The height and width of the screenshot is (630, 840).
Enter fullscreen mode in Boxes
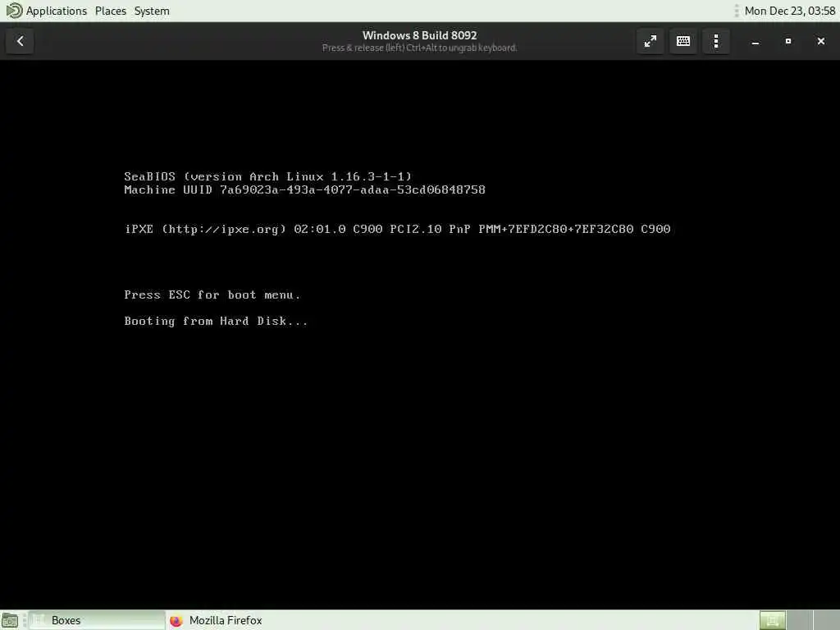(651, 41)
